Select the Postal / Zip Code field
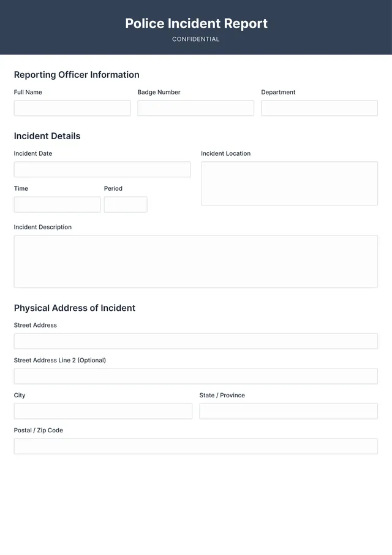The height and width of the screenshot is (555, 392). click(195, 446)
